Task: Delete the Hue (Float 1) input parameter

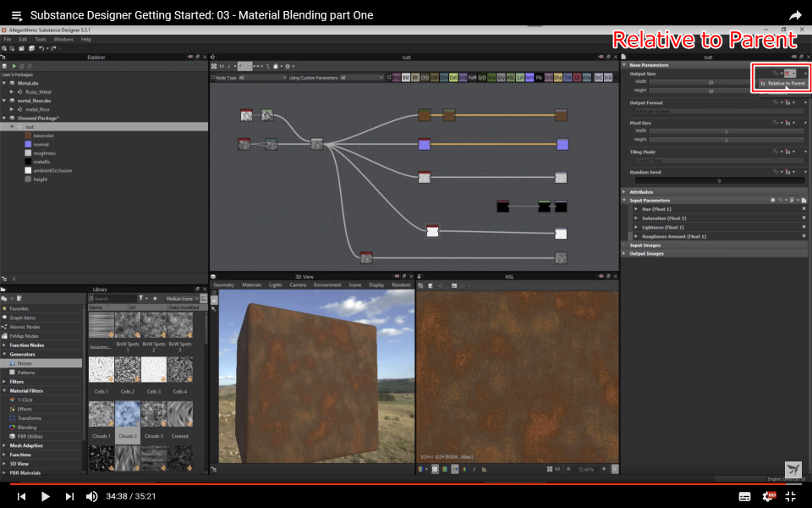Action: tap(804, 209)
